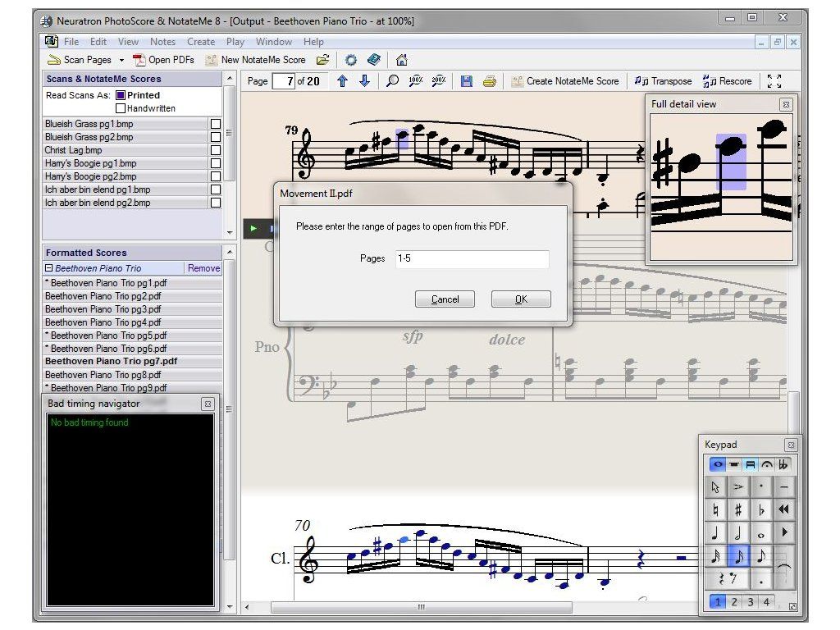This screenshot has height=630, width=840.
Task: Go to previous page with up arrow
Action: pos(342,81)
